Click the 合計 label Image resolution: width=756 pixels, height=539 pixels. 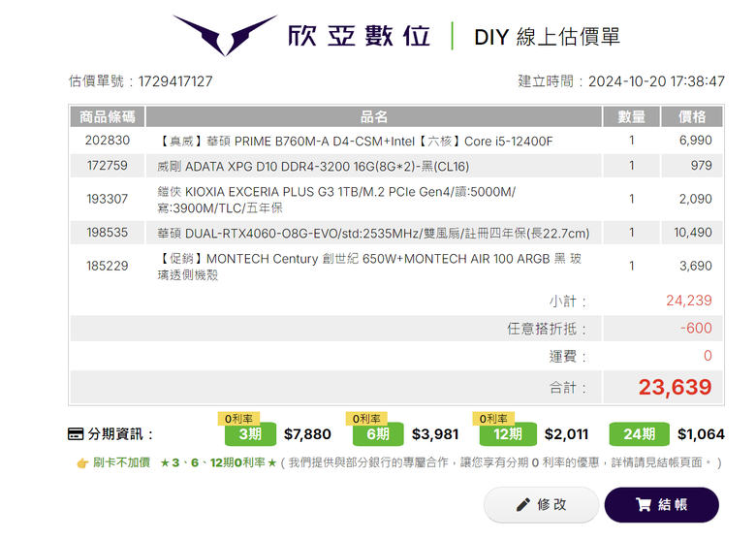pyautogui.click(x=567, y=388)
